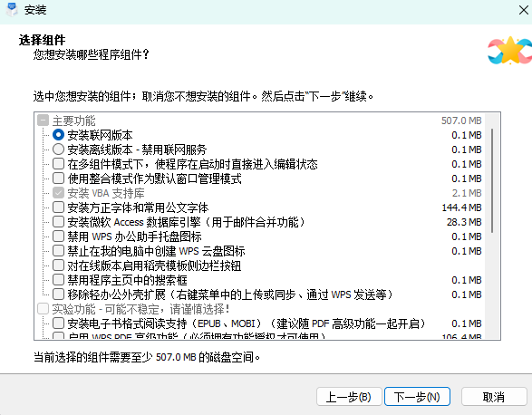Click the disk space requirement text at bottom

tap(147, 357)
